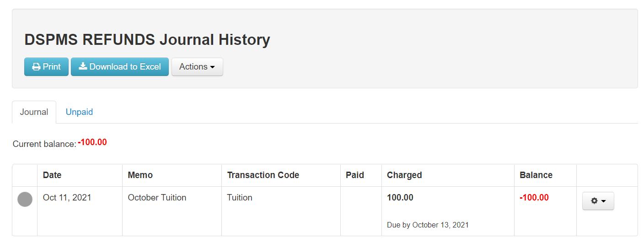Click the Date column header
Viewport: 644px width, 249px height.
52,175
